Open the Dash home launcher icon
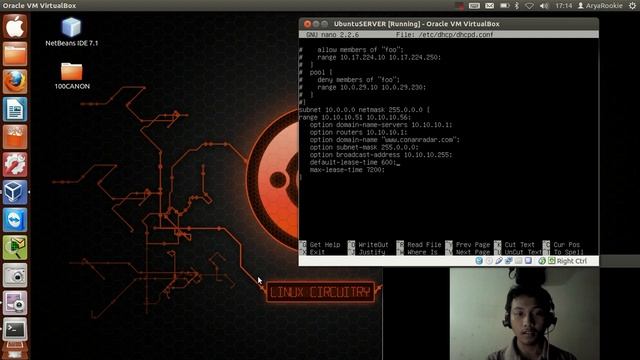This screenshot has height=360, width=640. (15, 27)
